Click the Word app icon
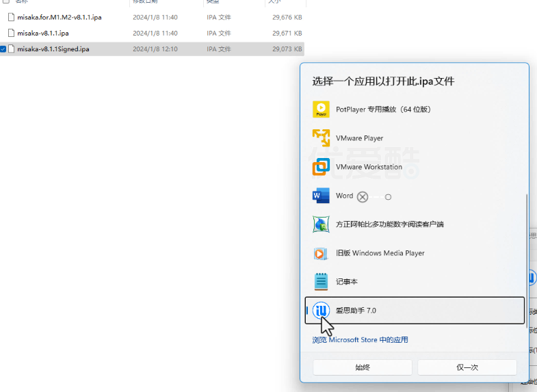 (x=321, y=196)
